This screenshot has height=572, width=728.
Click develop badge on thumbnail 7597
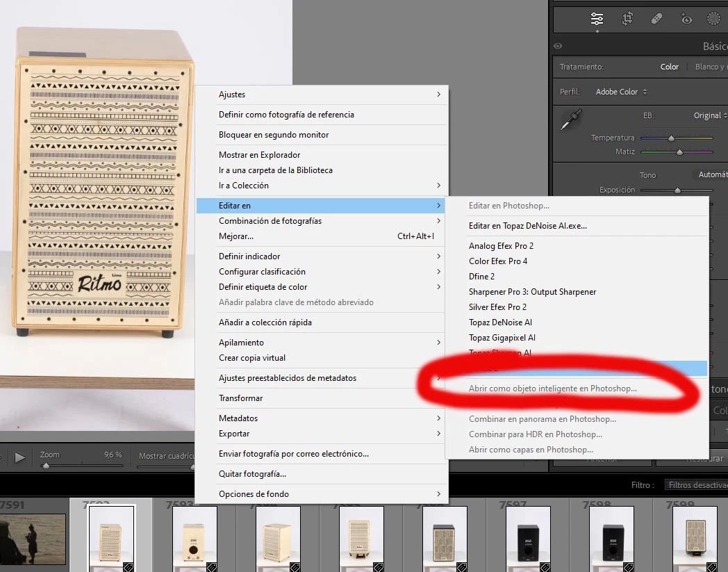(545, 567)
